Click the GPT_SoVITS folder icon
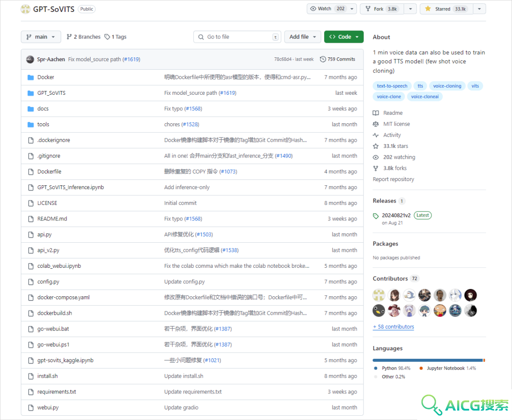512x420 pixels. point(31,93)
